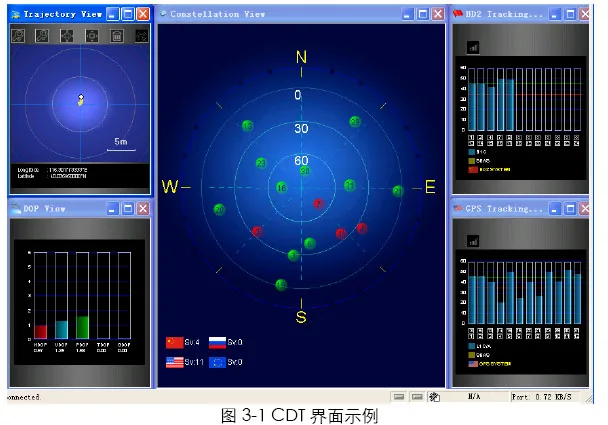Click the connection settings icon in status bar
608x425 pixels.
coord(434,397)
